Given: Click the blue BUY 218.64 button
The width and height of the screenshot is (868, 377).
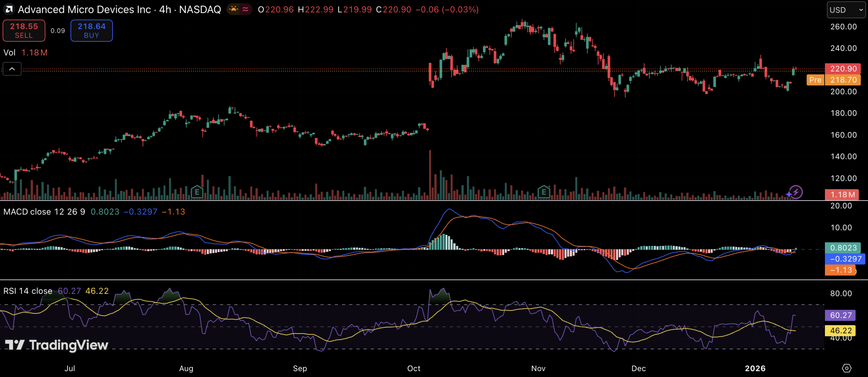Looking at the screenshot, I should (91, 30).
